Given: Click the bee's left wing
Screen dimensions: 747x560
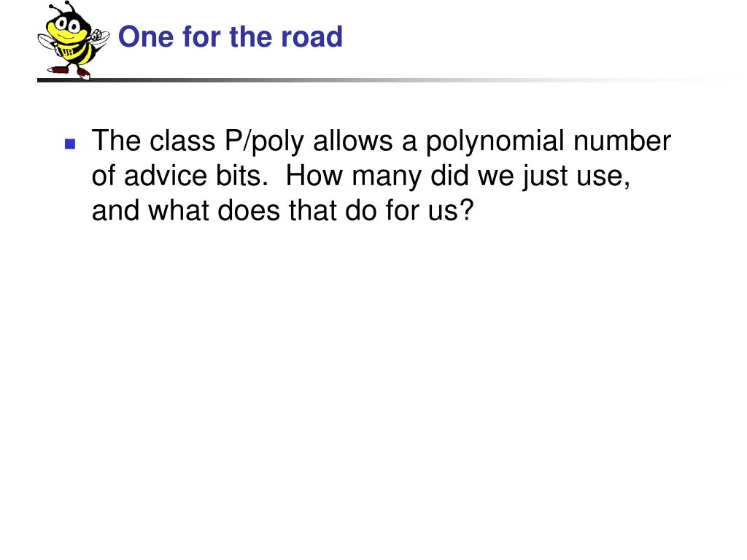Looking at the screenshot, I should click(47, 41).
